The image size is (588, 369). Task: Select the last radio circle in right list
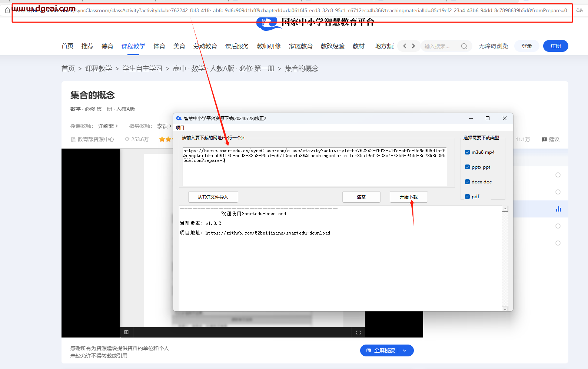tap(558, 243)
